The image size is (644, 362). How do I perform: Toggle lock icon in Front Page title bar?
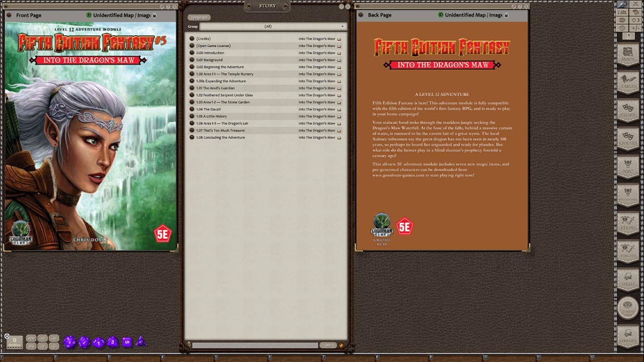point(154,15)
